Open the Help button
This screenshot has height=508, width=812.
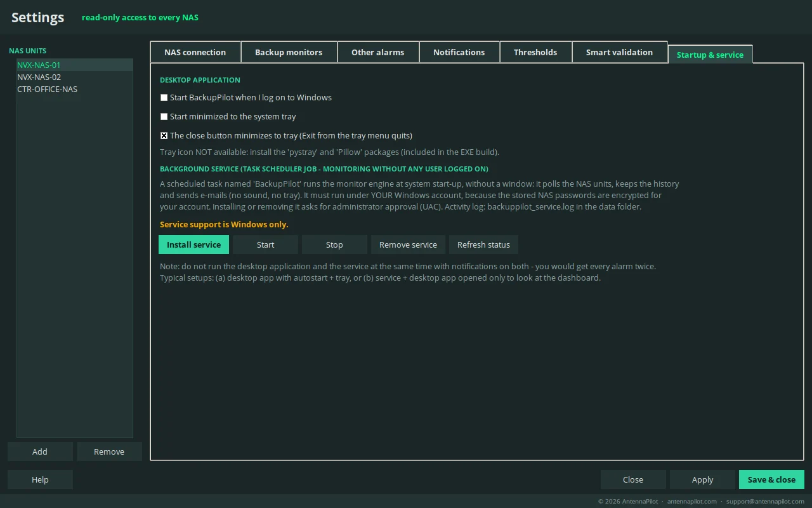click(40, 479)
